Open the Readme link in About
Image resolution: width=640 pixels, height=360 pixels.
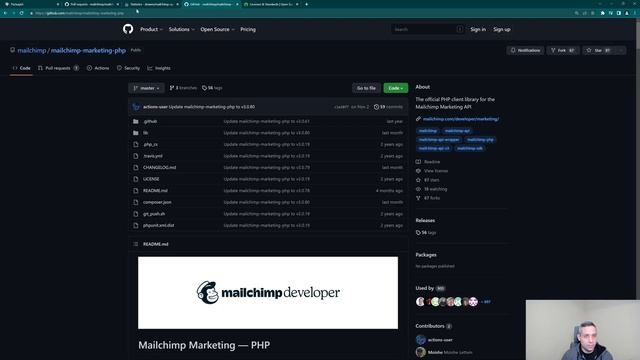[x=428, y=162]
